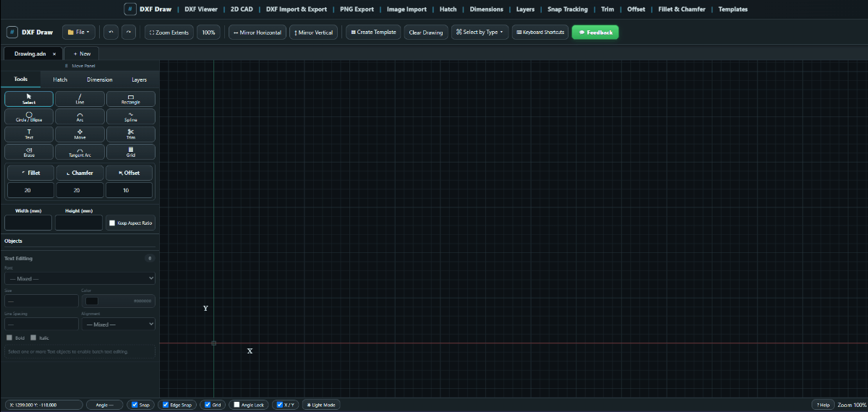Mirror the drawing vertically
This screenshot has width=868, height=412.
click(313, 33)
